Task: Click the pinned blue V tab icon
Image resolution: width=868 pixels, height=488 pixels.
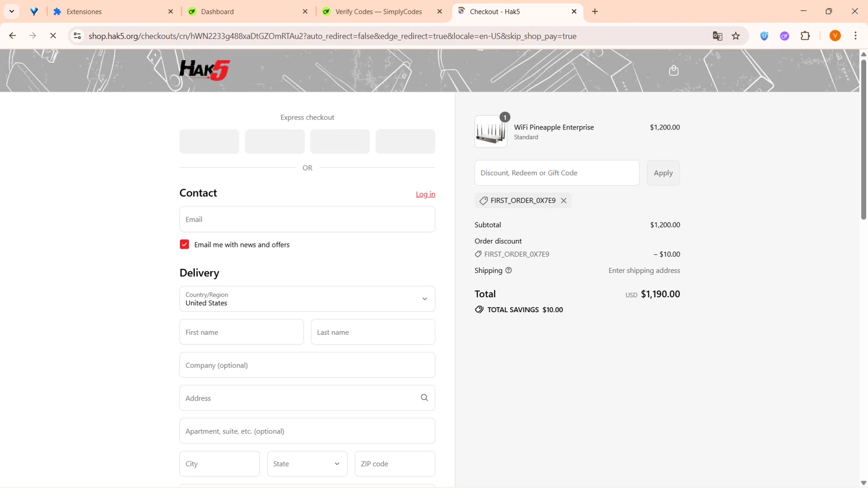Action: (34, 12)
